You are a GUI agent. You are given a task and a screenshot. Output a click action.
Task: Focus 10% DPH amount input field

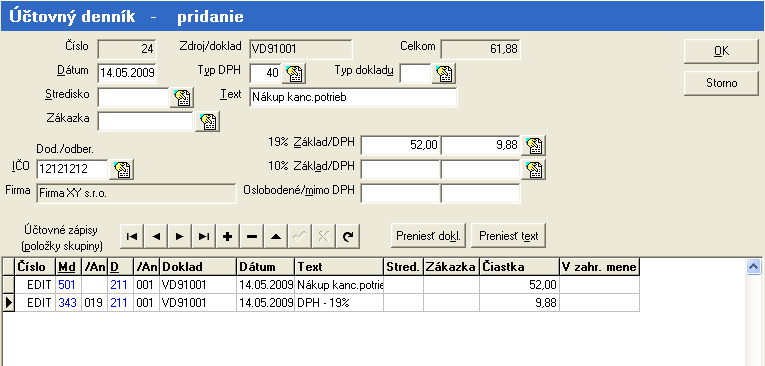coord(481,169)
